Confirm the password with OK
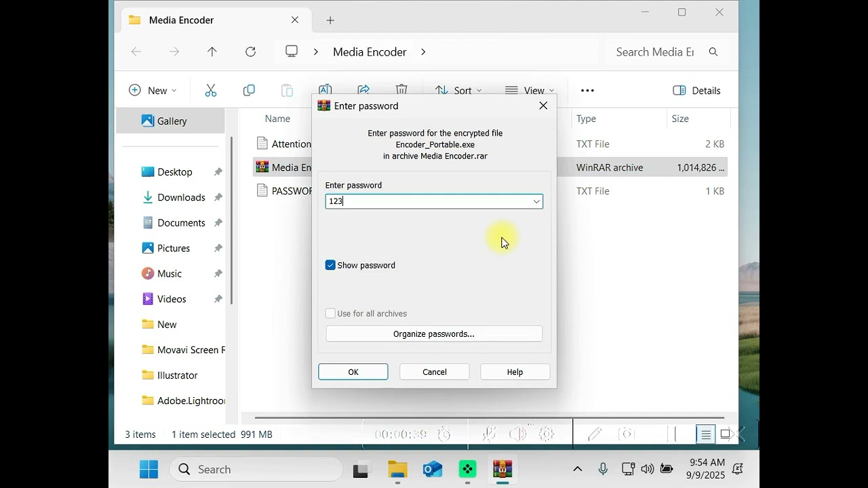 [353, 371]
